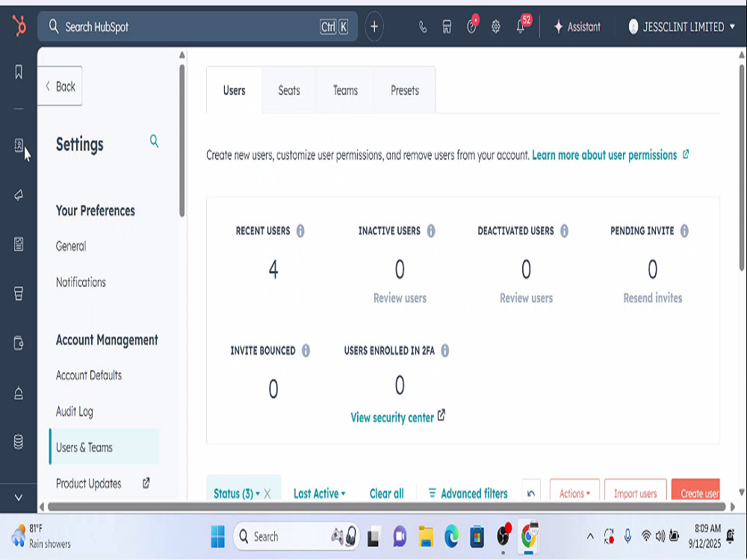Screen dimensions: 747x560
Task: Open Google Chrome from taskbar
Action: (x=528, y=537)
